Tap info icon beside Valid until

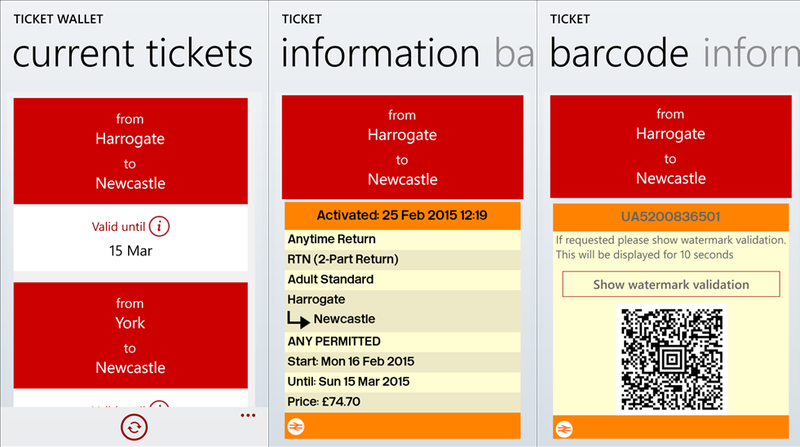point(159,227)
